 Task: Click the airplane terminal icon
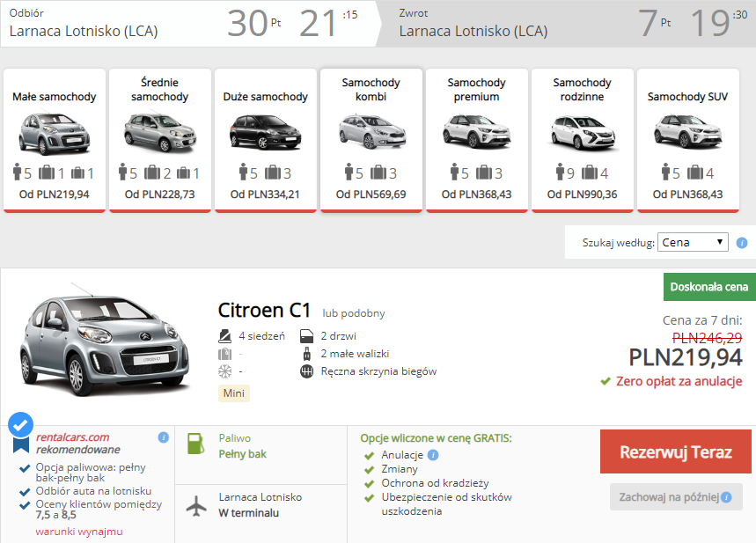196,506
